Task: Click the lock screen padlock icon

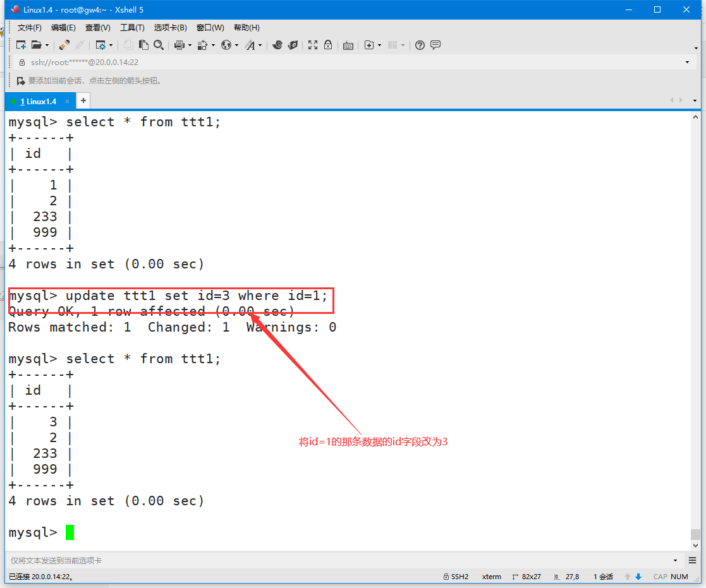Action: tap(328, 45)
